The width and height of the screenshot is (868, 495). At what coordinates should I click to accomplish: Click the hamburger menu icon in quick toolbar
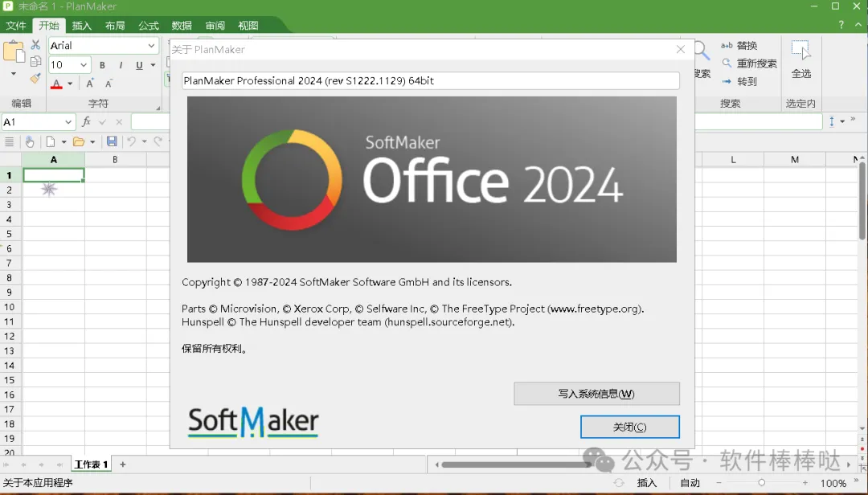pyautogui.click(x=10, y=141)
